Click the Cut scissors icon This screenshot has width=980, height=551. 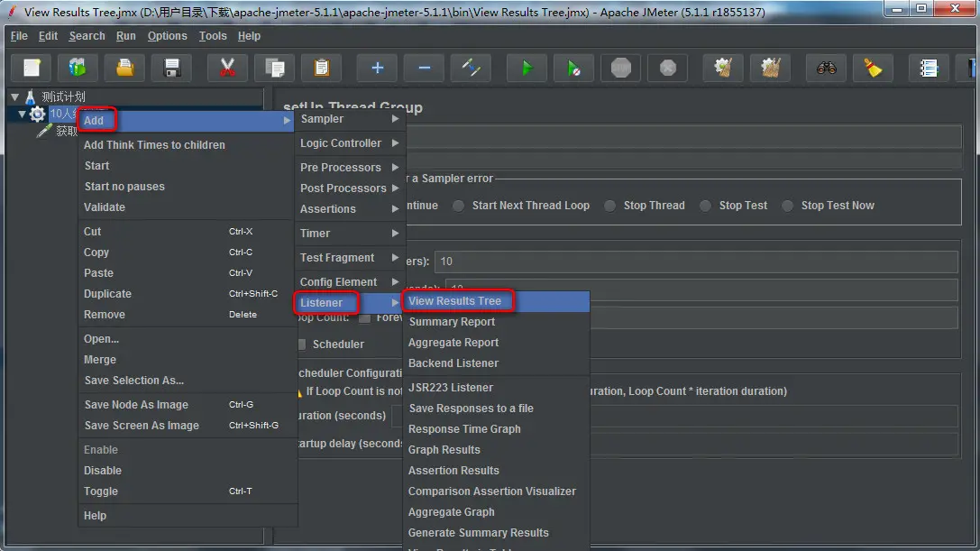tap(227, 68)
